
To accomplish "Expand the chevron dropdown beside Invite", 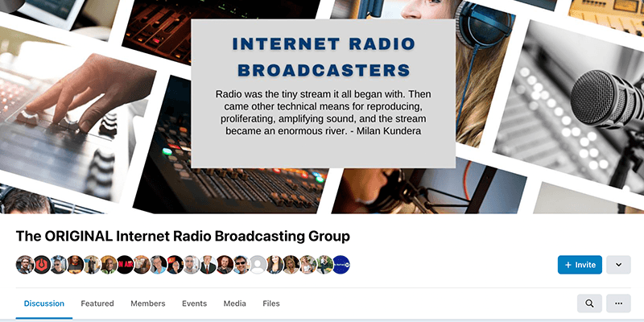I will click(618, 265).
